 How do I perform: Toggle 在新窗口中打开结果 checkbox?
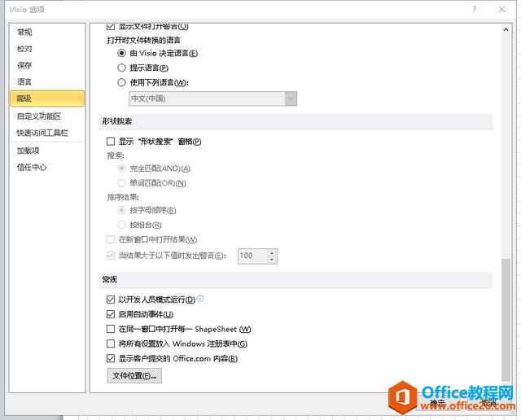[111, 239]
